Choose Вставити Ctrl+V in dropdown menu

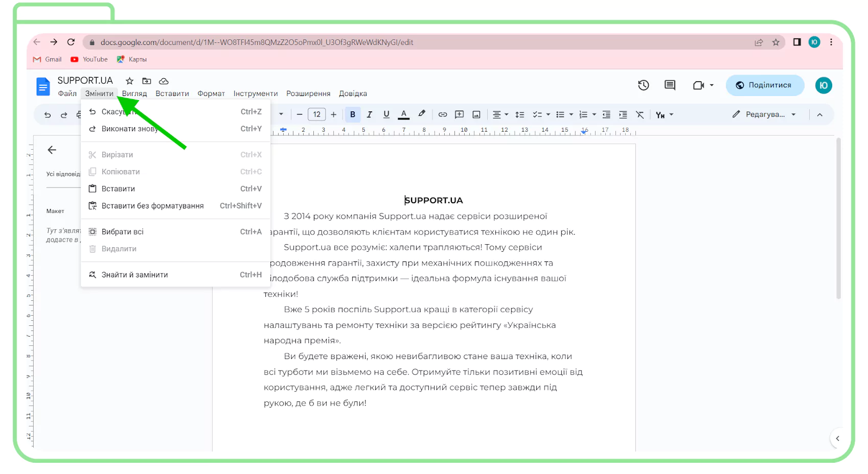175,188
